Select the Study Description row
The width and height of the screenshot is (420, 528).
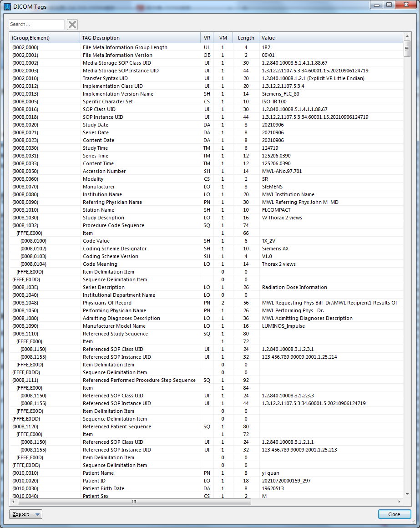pos(206,218)
